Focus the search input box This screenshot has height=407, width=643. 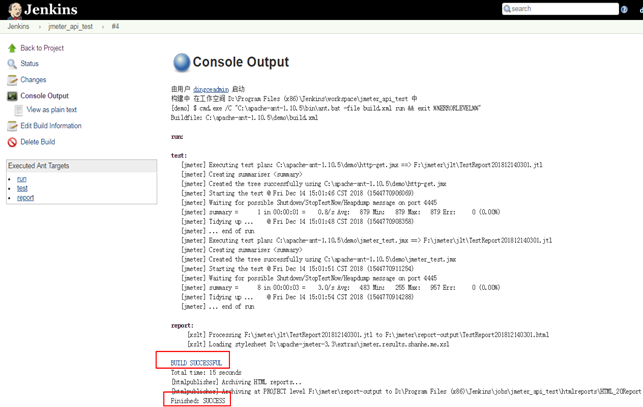560,9
